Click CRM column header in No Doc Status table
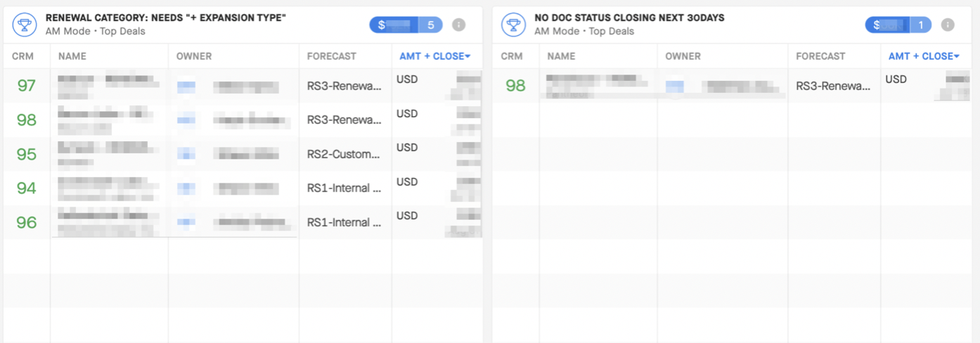980x343 pixels. coord(512,56)
